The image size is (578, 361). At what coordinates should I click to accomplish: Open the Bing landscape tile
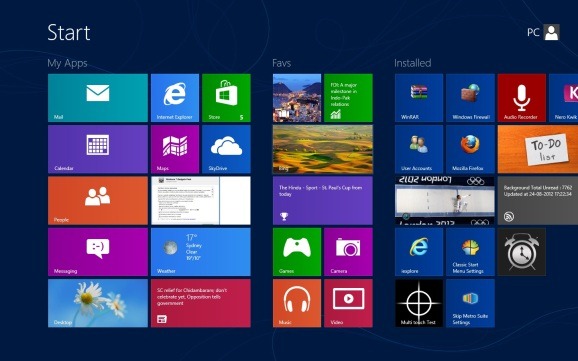[x=323, y=149]
